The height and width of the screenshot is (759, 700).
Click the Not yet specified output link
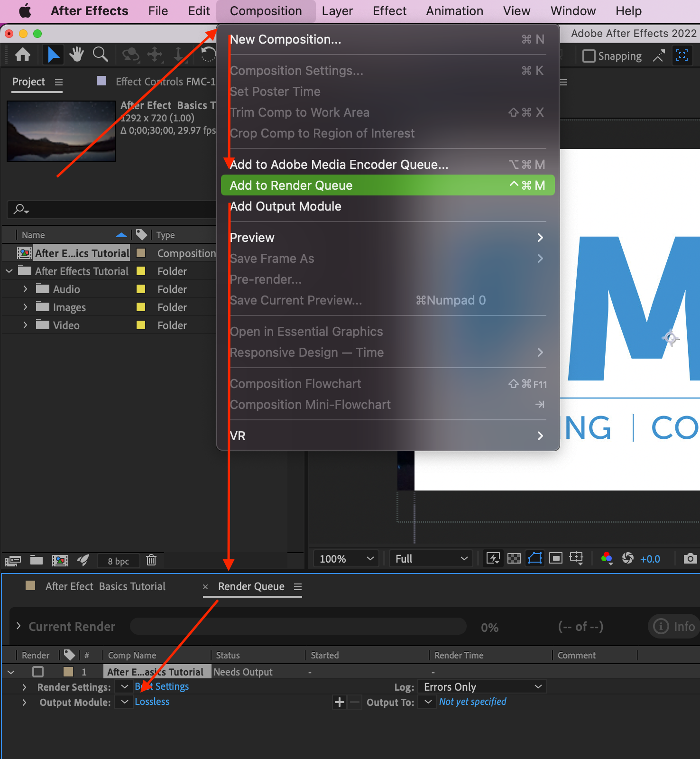(472, 702)
